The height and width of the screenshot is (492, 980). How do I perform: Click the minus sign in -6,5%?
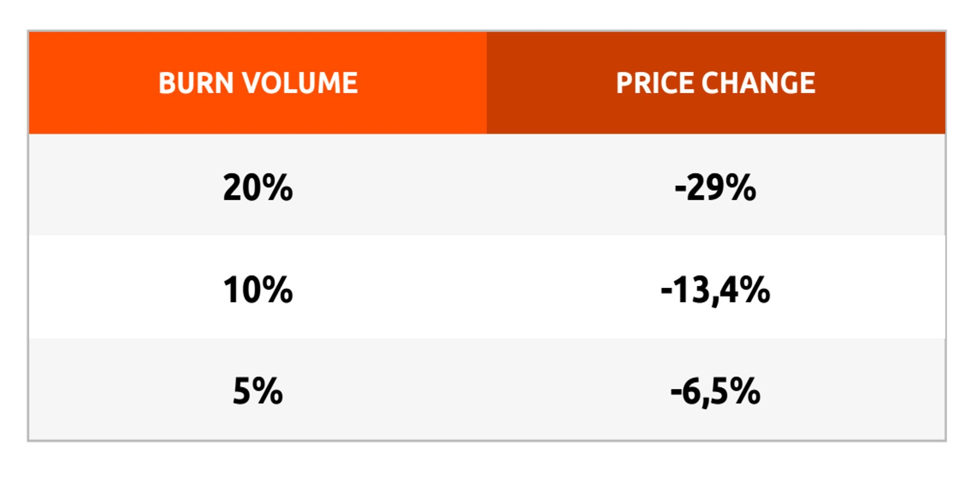click(676, 392)
